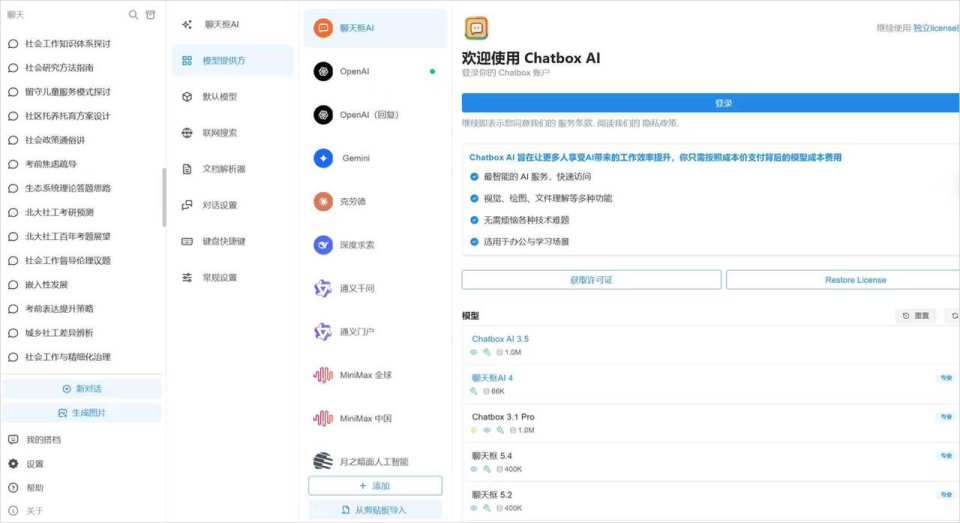Screen dimensions: 960x523
Task: Select 文档解析器 settings tab
Action: [x=233, y=169]
